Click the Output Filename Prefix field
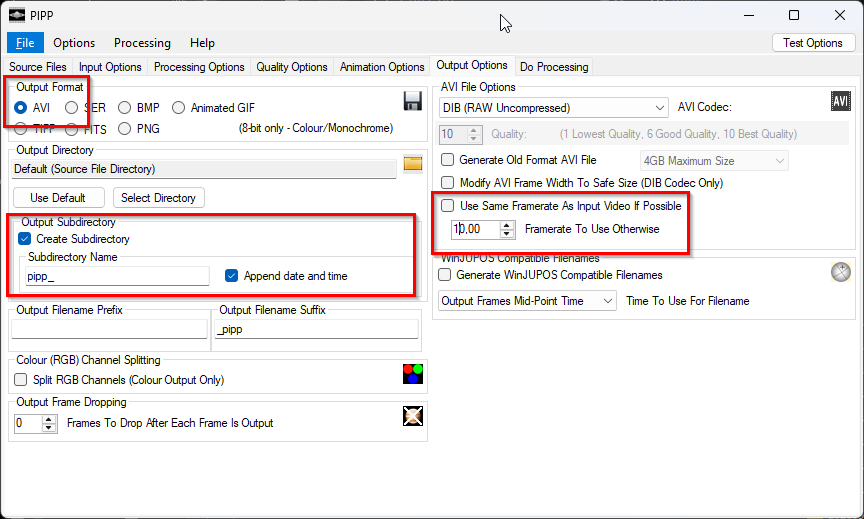 click(x=109, y=329)
